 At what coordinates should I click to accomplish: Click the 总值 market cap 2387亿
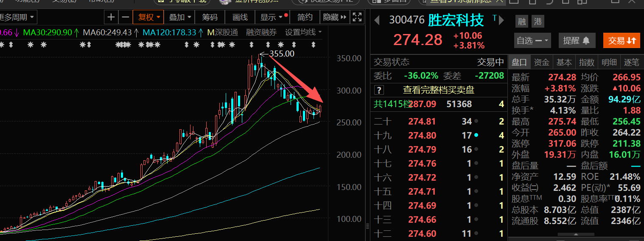626,210
